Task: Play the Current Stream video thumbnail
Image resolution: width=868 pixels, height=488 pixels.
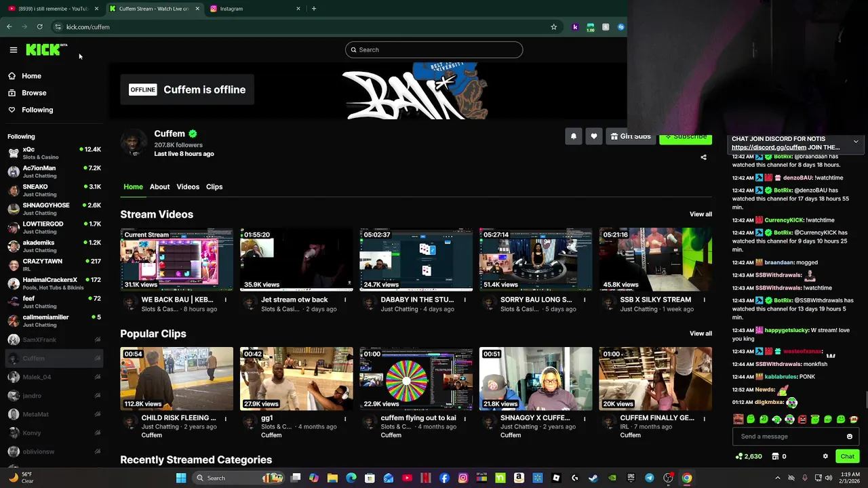Action: [x=176, y=260]
